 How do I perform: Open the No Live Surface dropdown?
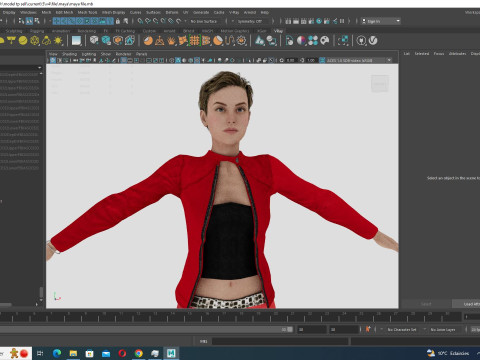[204, 21]
